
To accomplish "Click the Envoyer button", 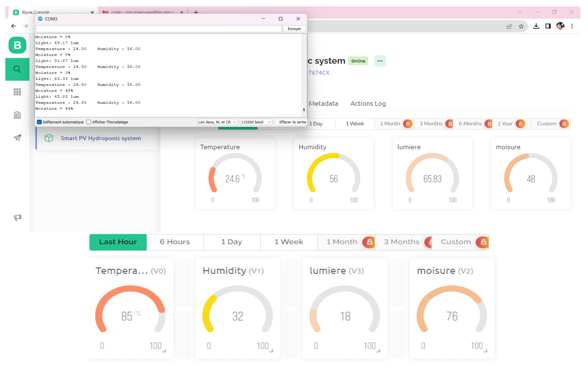I will pos(294,29).
